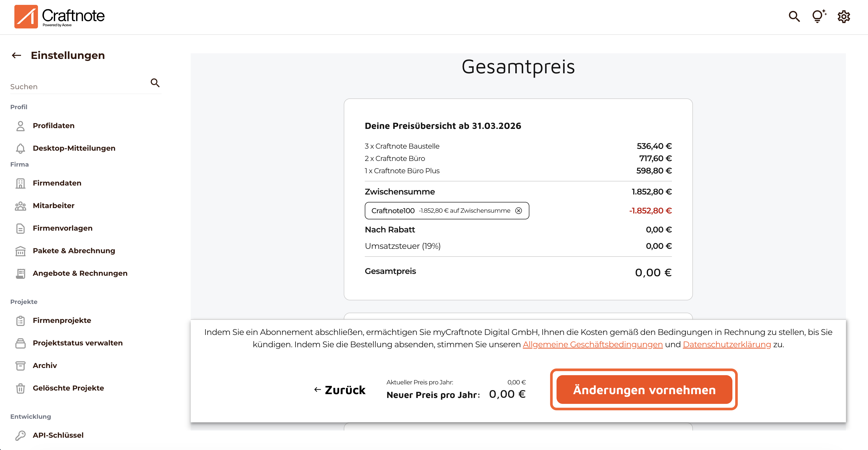868x450 pixels.
Task: Click the Profildaten person icon
Action: (21, 126)
